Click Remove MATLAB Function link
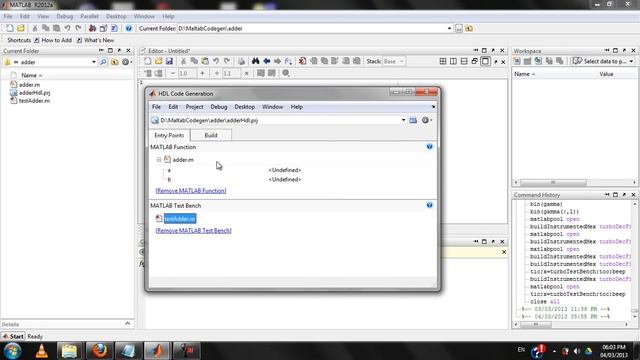The width and height of the screenshot is (640, 360). tap(191, 191)
